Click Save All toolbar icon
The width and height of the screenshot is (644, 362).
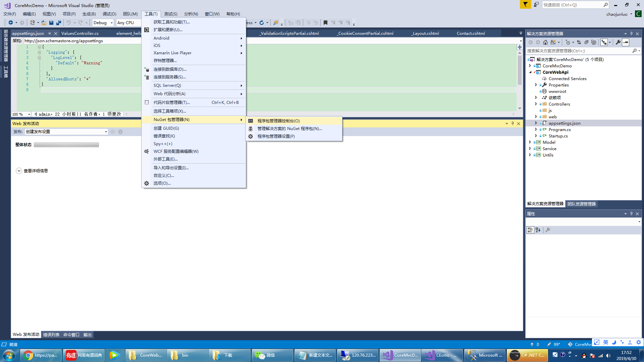tap(59, 23)
